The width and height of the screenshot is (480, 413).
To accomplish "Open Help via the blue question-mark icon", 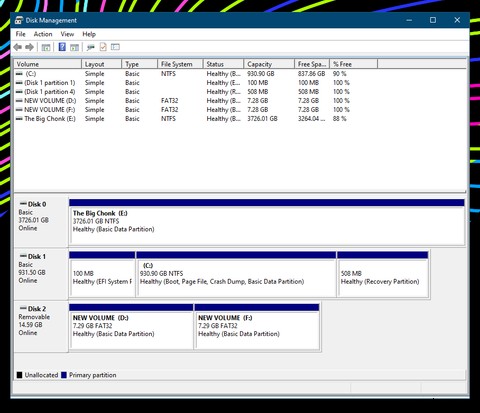I will [62, 47].
